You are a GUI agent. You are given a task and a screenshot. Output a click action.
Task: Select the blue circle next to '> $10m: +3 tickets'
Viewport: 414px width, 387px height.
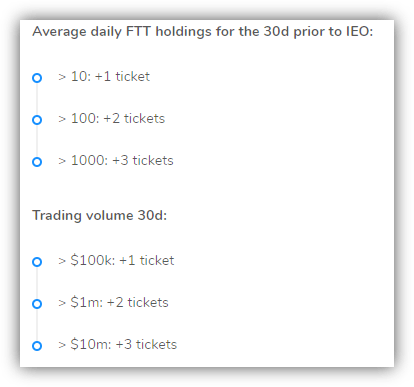(37, 346)
